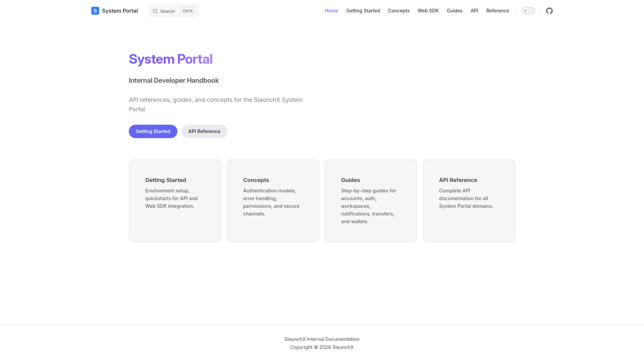Viewport: 644px width, 362px height.
Task: Go to Home nav item
Action: click(x=331, y=11)
